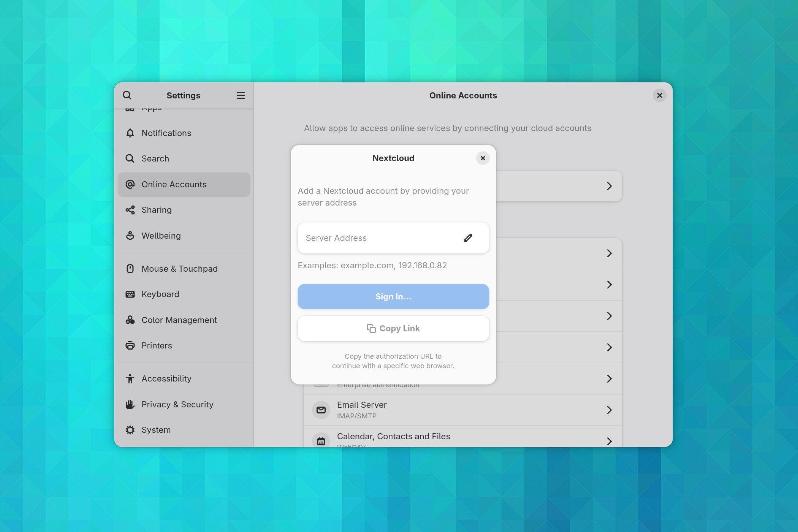
Task: Open System settings
Action: point(184,430)
